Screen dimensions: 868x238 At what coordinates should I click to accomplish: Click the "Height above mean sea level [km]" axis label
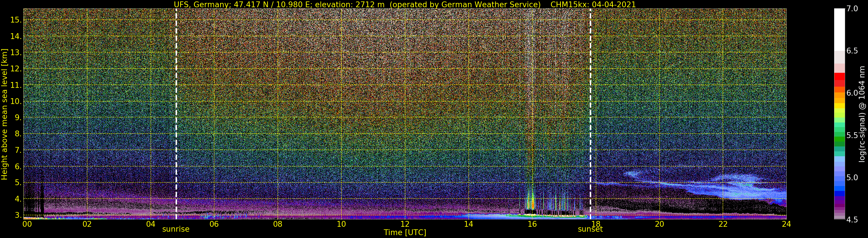tap(4, 115)
